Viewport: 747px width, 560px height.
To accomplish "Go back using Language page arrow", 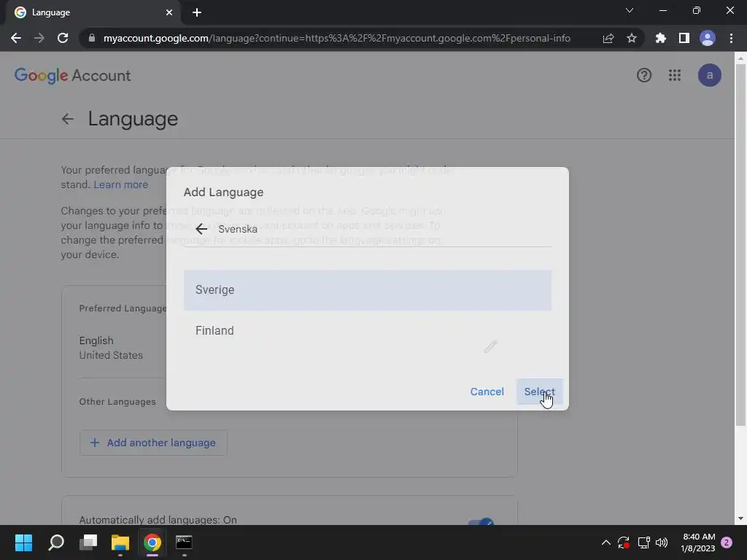I will click(x=68, y=119).
